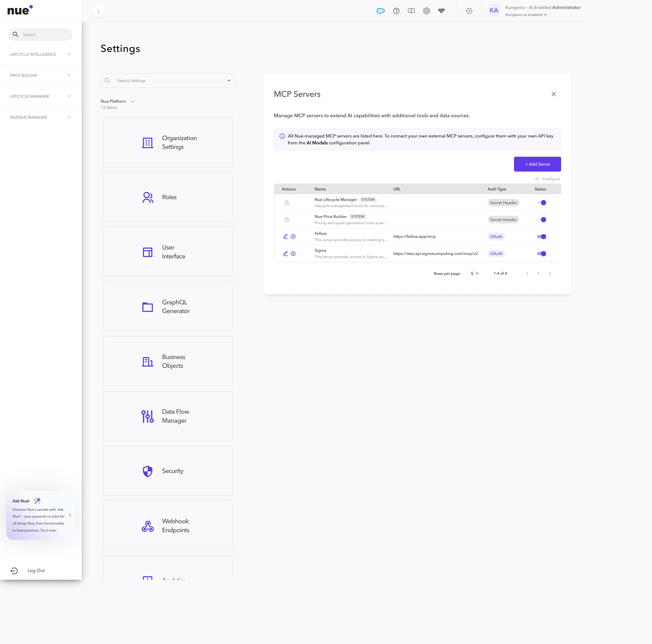Click the AI chip icon in header
The width and height of the screenshot is (652, 644).
[x=427, y=11]
